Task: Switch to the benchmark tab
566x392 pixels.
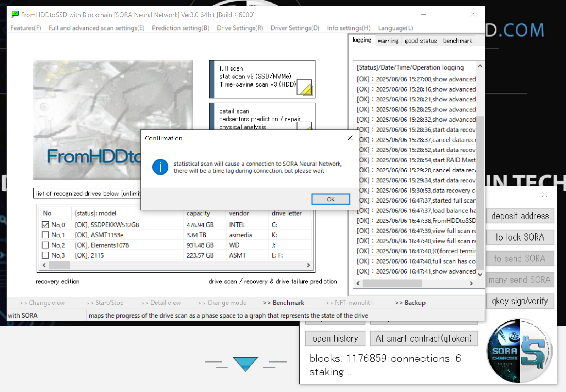Action: pos(457,41)
